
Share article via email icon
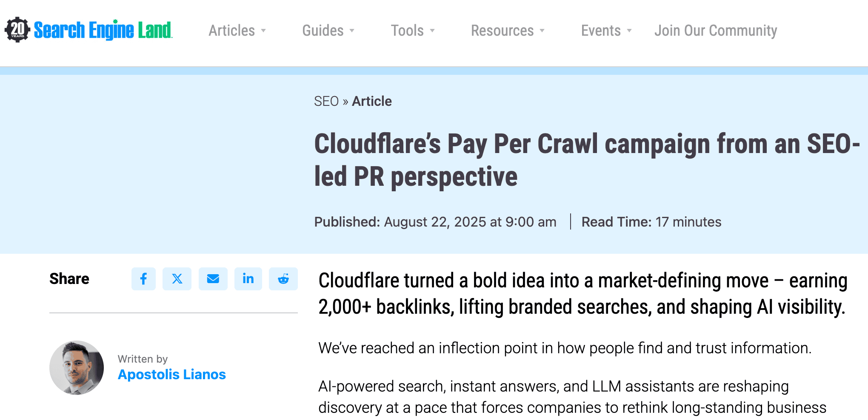[213, 279]
